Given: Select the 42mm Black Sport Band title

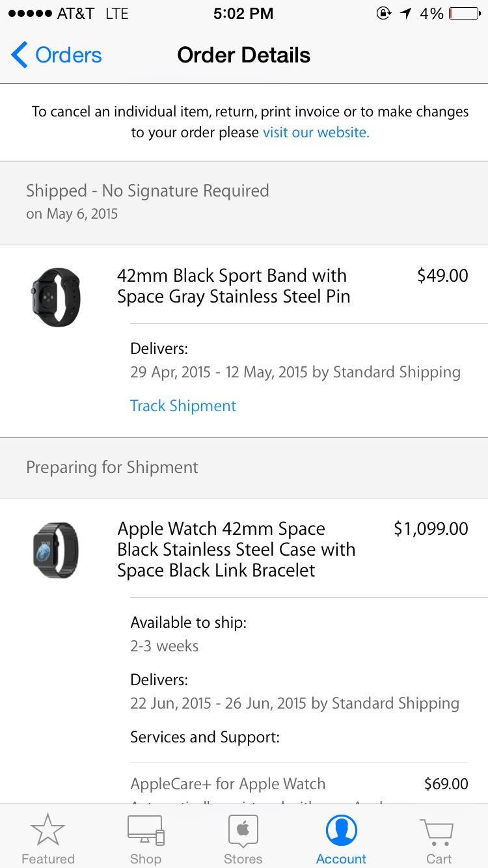Looking at the screenshot, I should pos(234,286).
